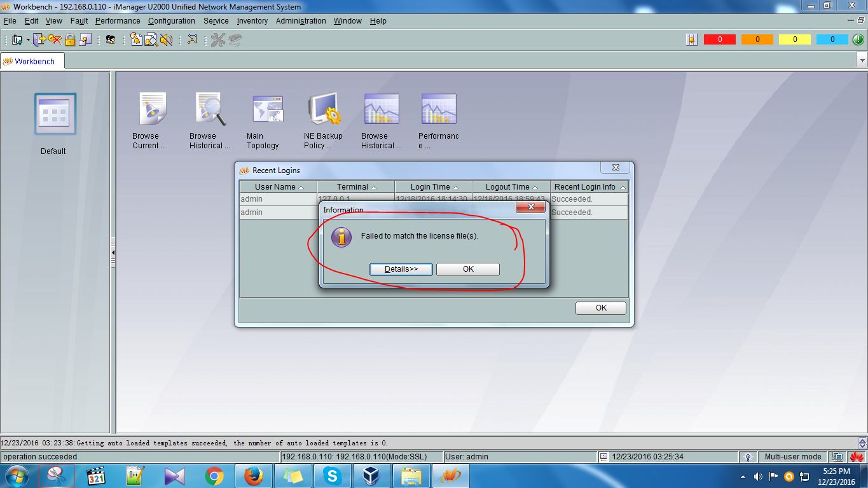
Task: Open Main Topology workbench shortcut
Action: pos(268,109)
